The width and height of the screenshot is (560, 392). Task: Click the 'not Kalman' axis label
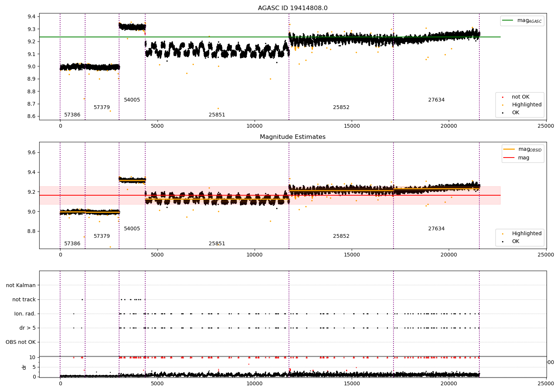coord(21,286)
